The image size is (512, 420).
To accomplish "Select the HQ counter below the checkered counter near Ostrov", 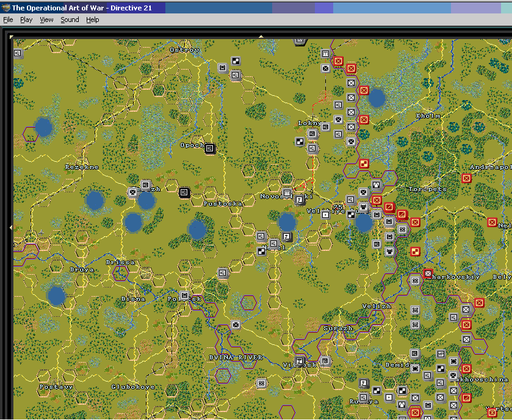I will tap(235, 76).
